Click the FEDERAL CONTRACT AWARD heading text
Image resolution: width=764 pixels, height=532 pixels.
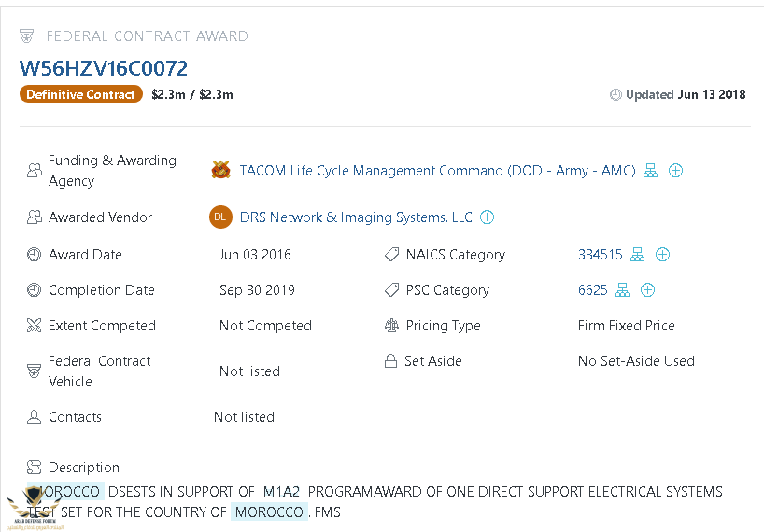(x=148, y=36)
